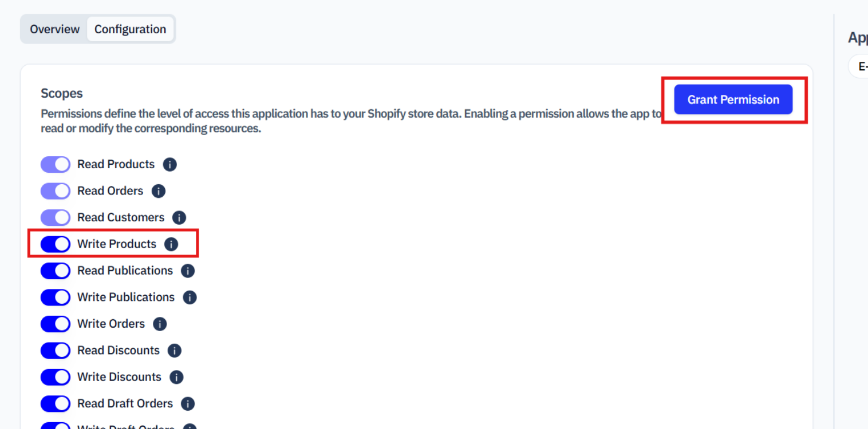Click the Grant Permission button

(733, 100)
